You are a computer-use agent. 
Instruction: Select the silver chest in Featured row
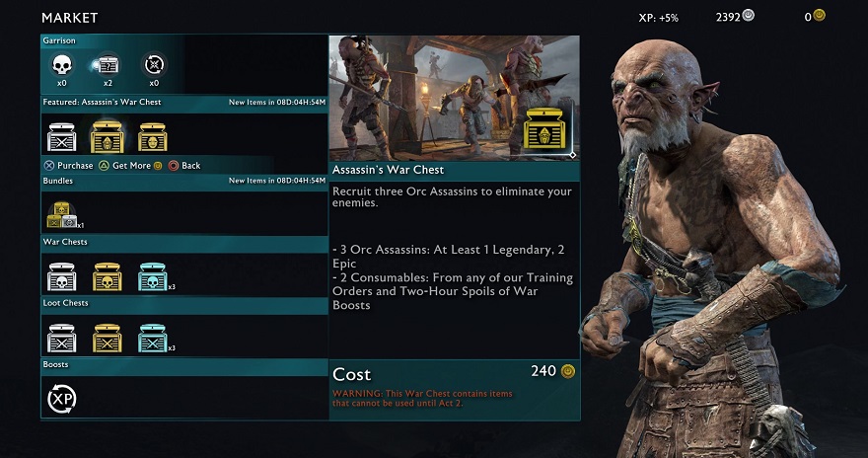coord(61,137)
